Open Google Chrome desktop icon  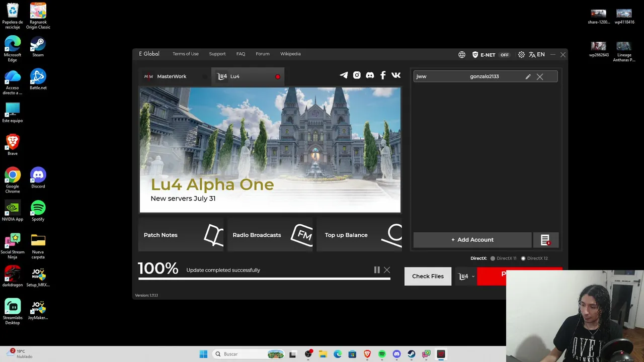coord(13,180)
